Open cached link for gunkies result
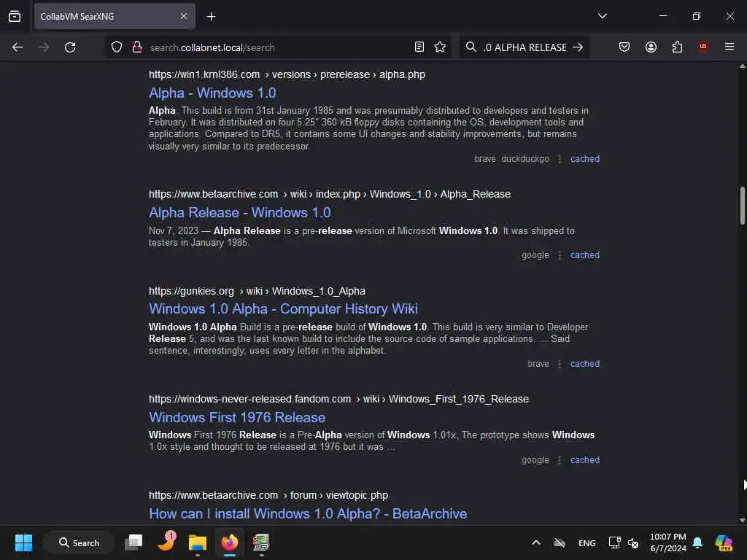 tap(585, 363)
